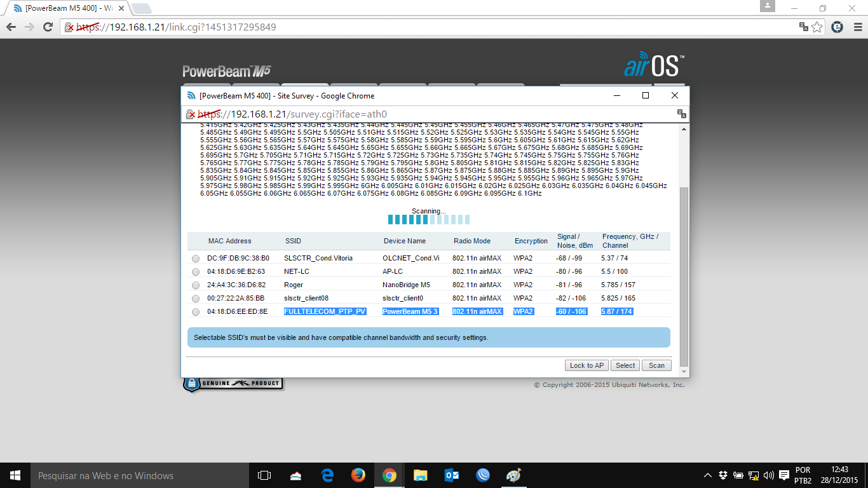This screenshot has width=868, height=488.
Task: Click the Radio Mode column header
Action: coord(472,241)
